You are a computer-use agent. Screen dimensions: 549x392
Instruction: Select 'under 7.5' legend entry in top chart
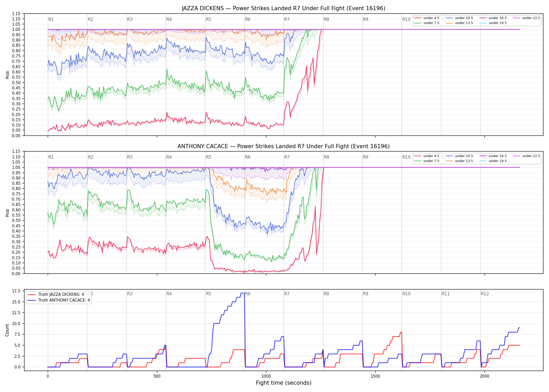(427, 23)
